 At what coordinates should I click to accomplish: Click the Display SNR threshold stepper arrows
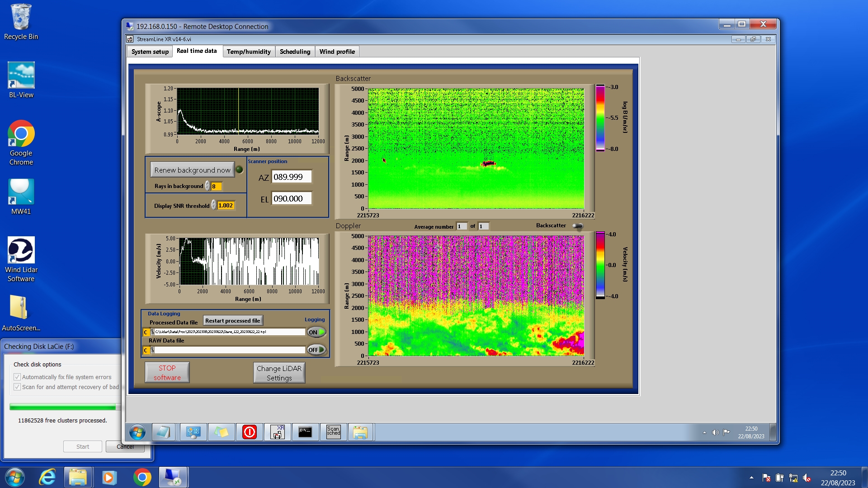coord(214,206)
